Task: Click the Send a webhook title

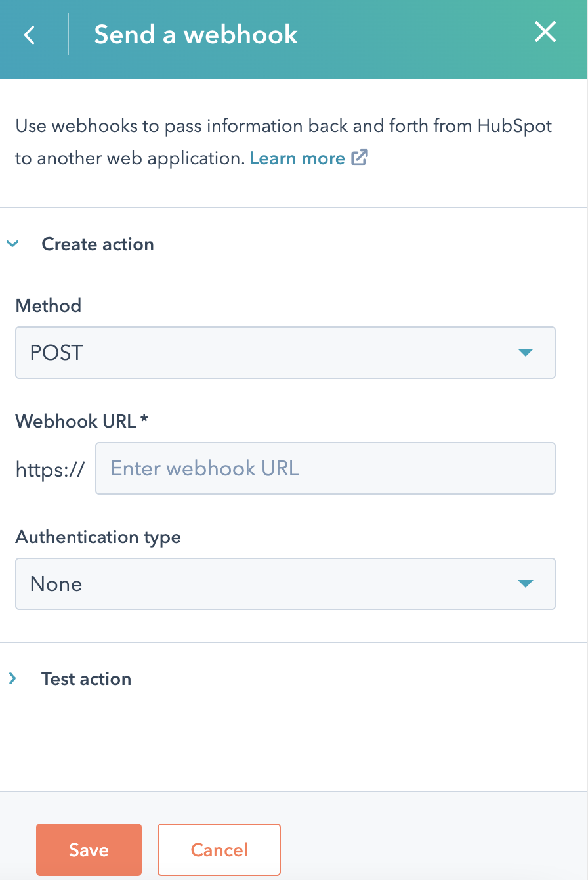Action: (x=196, y=35)
